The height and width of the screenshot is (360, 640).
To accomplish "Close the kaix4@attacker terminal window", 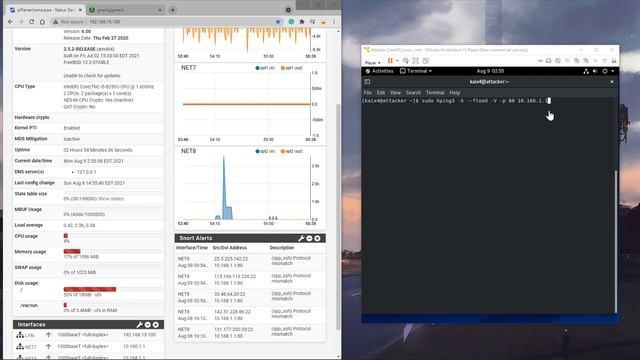I will tap(612, 82).
